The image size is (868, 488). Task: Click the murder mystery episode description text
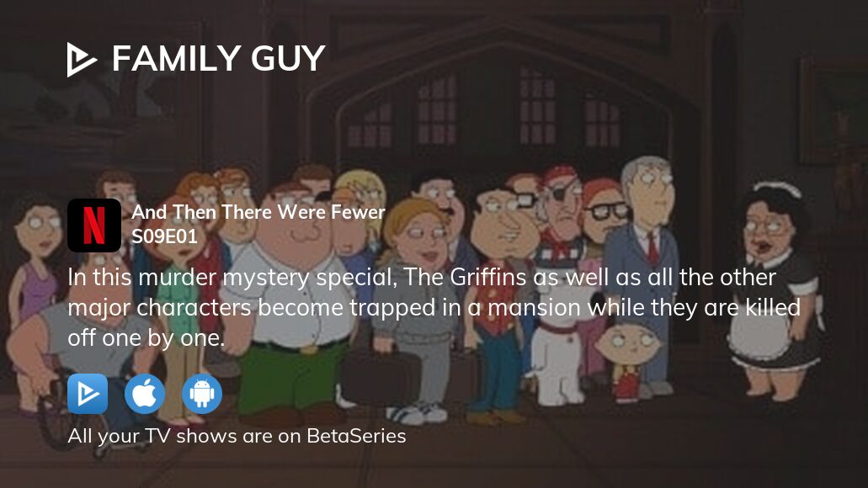(x=434, y=308)
